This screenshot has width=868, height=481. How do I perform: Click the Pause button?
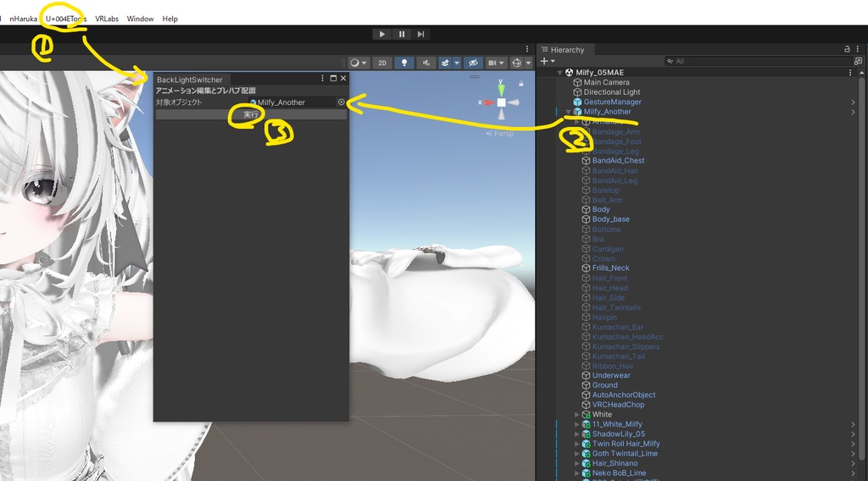[402, 34]
